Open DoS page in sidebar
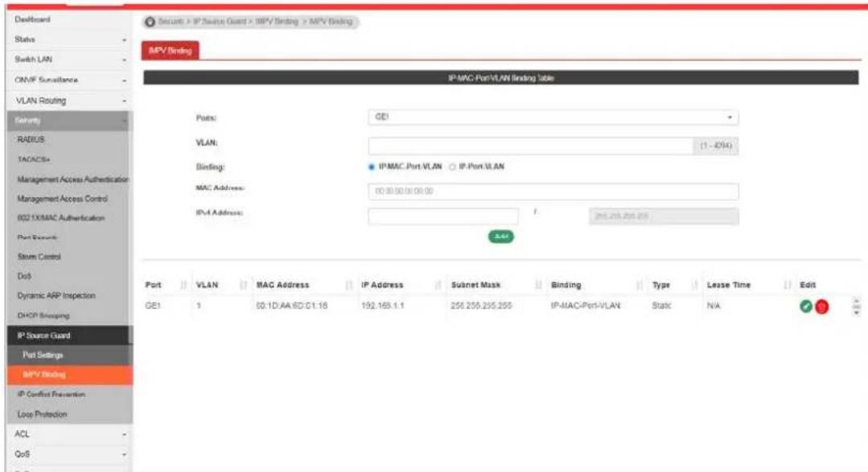The image size is (868, 472). click(x=24, y=276)
